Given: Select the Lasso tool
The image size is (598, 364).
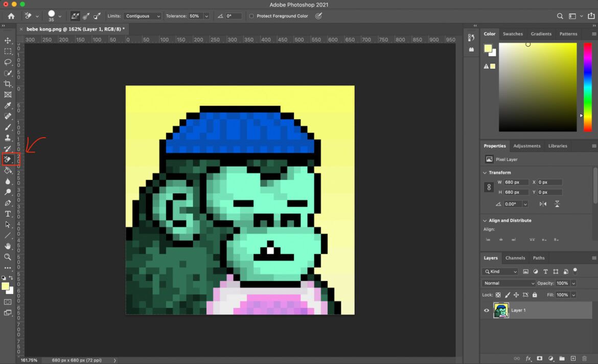Looking at the screenshot, I should click(8, 62).
